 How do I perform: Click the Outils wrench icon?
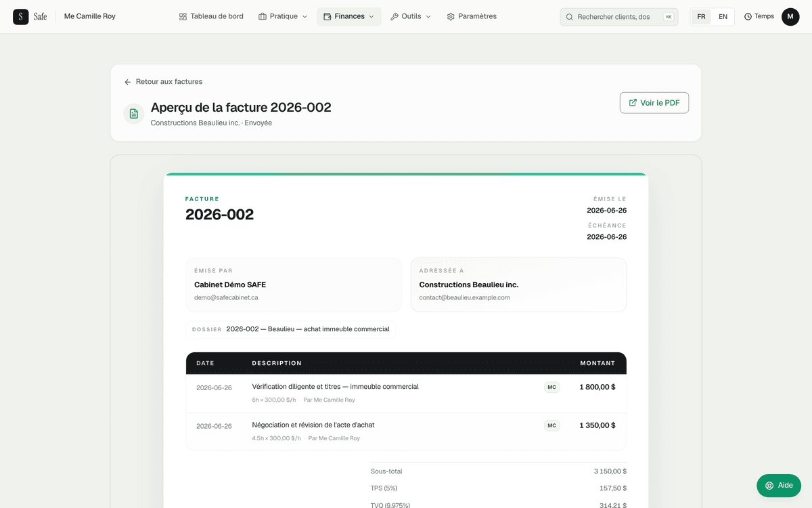(x=394, y=17)
